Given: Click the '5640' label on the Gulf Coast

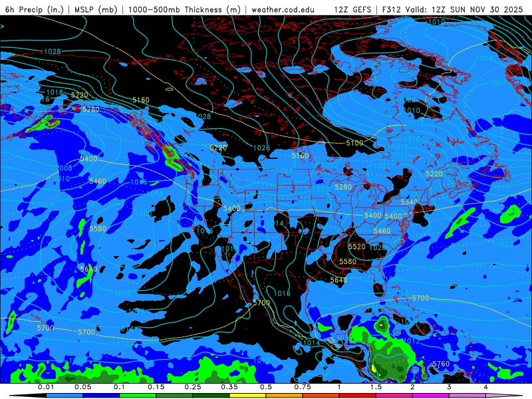Looking at the screenshot, I should (x=338, y=280).
